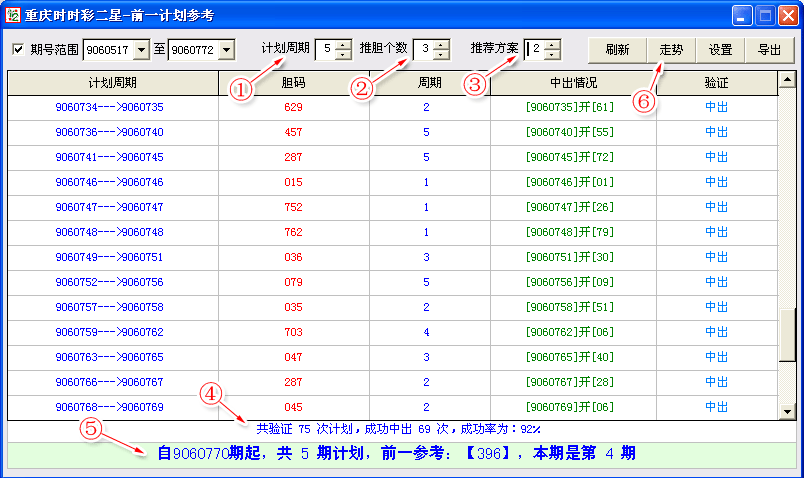The width and height of the screenshot is (804, 478).
Task: Sort by the 验证 column header
Action: 717,83
